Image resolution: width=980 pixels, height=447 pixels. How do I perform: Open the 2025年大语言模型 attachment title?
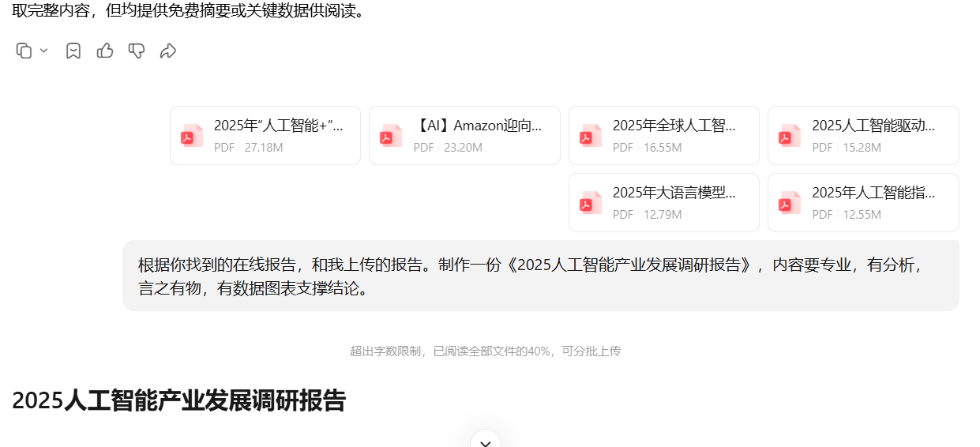click(x=674, y=193)
